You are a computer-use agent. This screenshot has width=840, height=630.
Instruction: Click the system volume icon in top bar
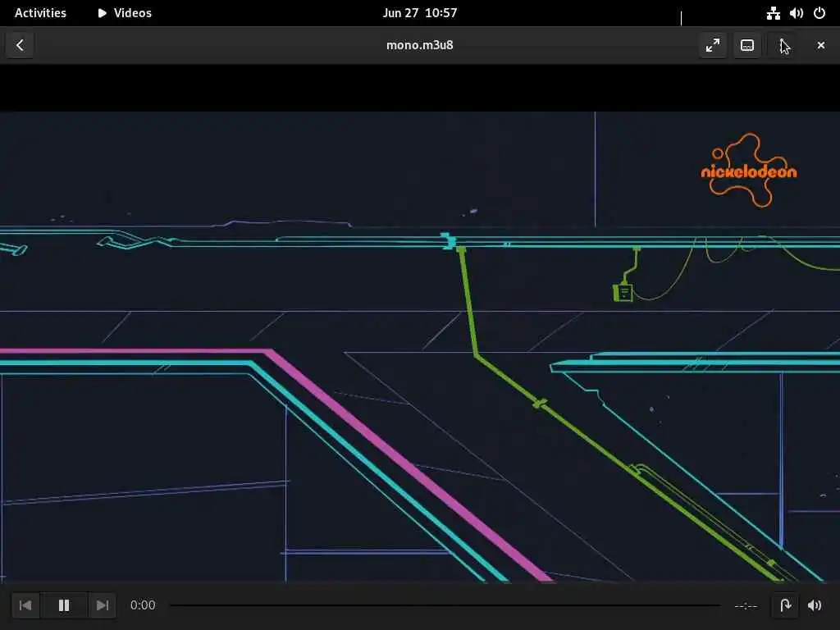(x=796, y=13)
